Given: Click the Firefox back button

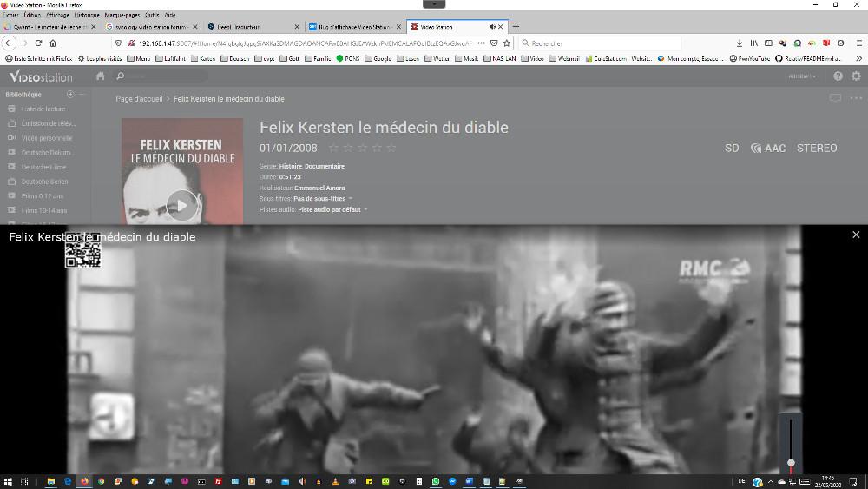Looking at the screenshot, I should pos(10,43).
